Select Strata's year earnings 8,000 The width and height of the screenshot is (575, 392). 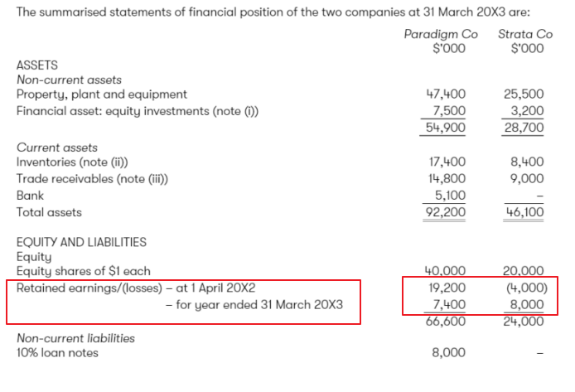(x=527, y=304)
